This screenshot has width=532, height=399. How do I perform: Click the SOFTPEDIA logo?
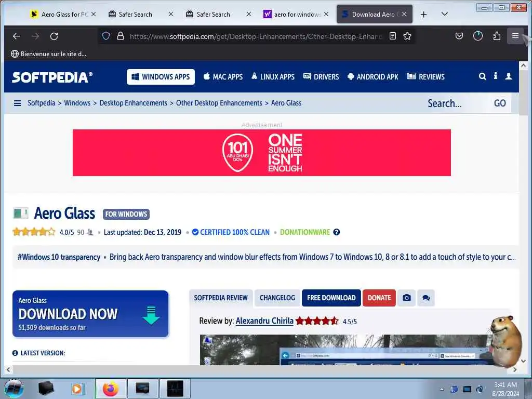52,77
